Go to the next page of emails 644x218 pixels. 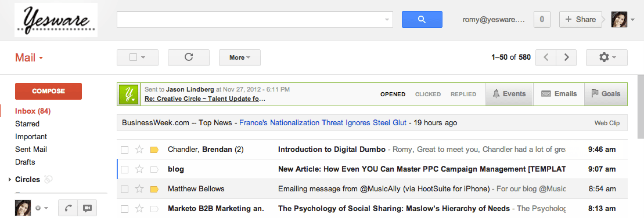click(x=566, y=57)
